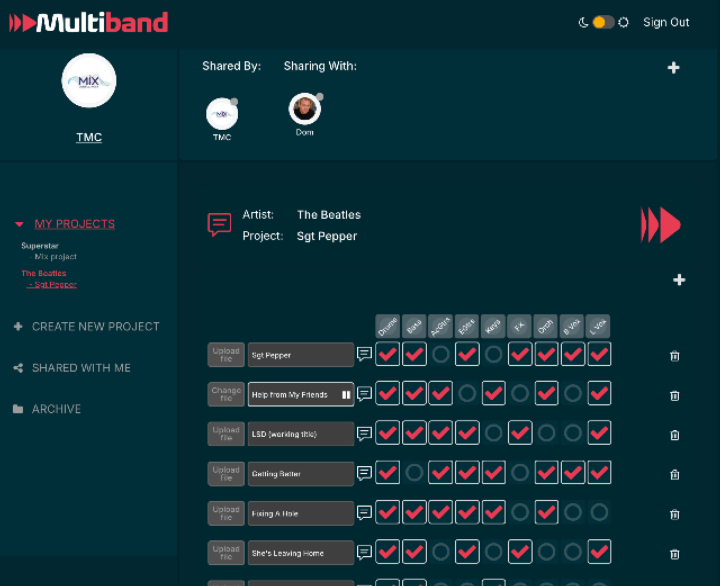Delete the She's Leaving Home track

click(675, 554)
